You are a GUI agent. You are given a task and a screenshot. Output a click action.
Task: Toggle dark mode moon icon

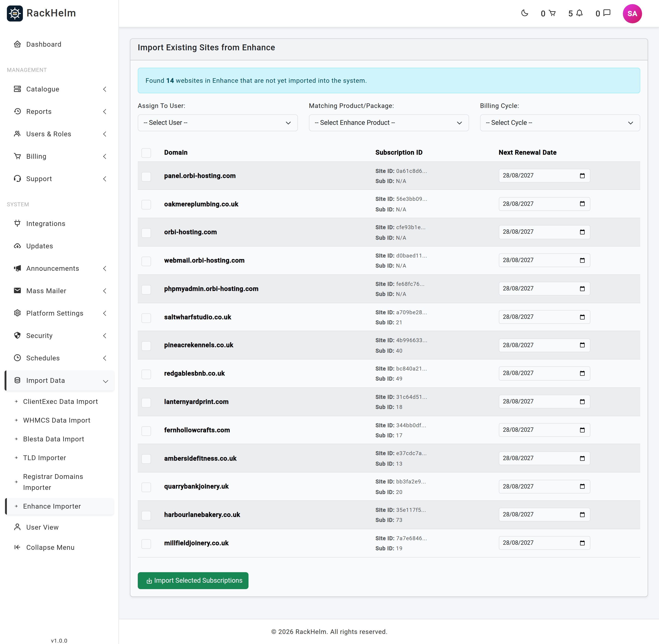[525, 13]
